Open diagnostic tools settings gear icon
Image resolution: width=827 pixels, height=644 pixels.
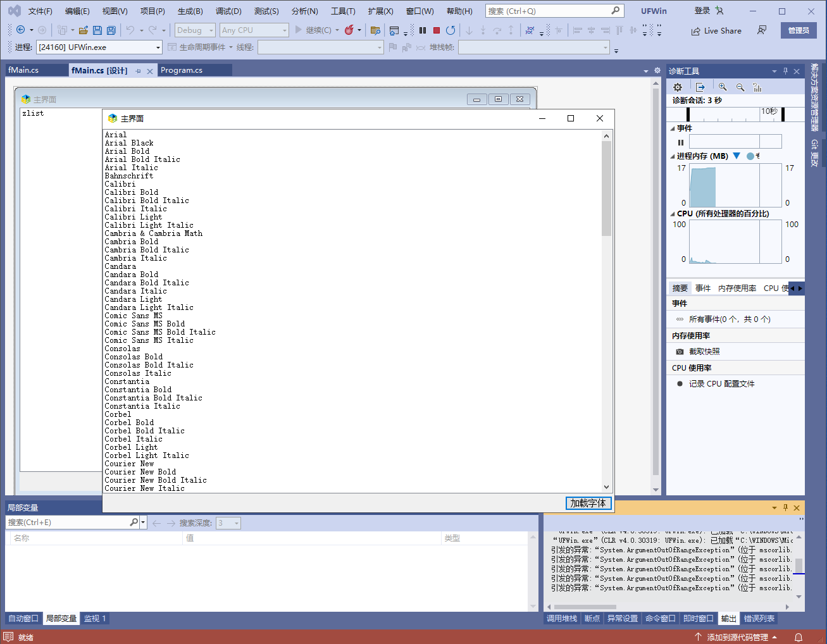coord(678,87)
